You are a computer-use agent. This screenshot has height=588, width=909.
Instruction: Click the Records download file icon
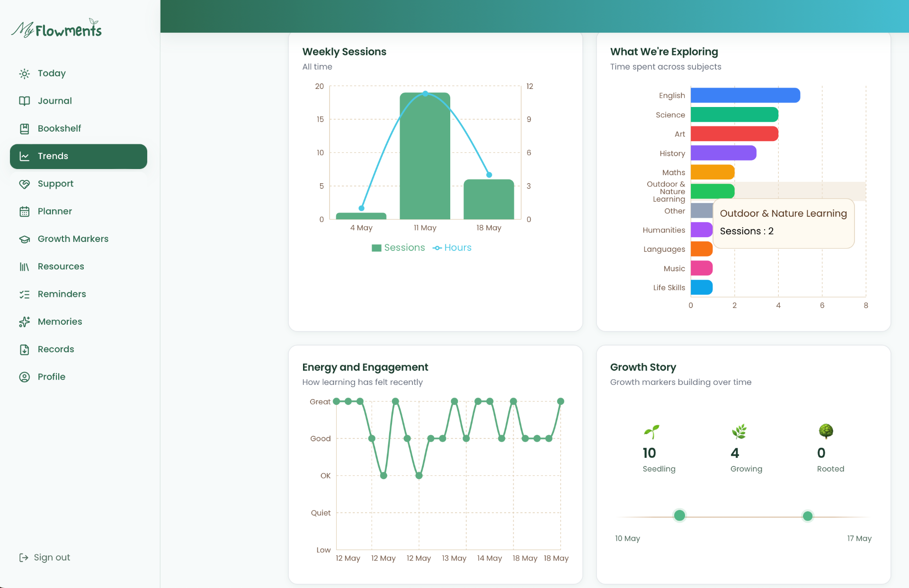coord(25,349)
